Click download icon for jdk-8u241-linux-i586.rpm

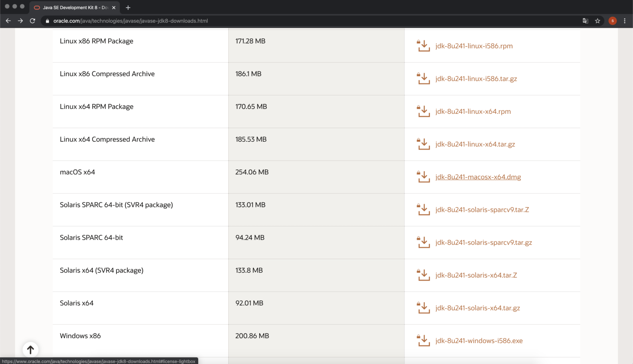click(x=423, y=46)
